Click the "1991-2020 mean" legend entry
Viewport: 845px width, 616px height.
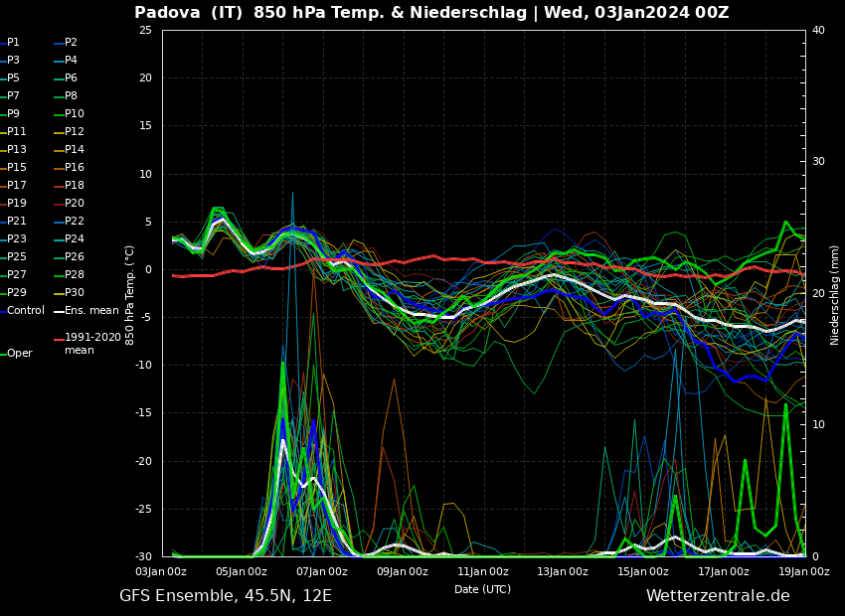coord(87,344)
